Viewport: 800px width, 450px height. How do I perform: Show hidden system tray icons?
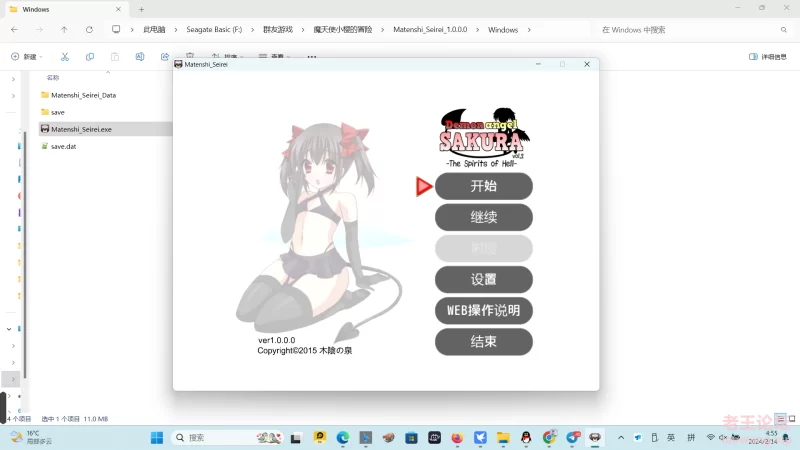pos(621,438)
